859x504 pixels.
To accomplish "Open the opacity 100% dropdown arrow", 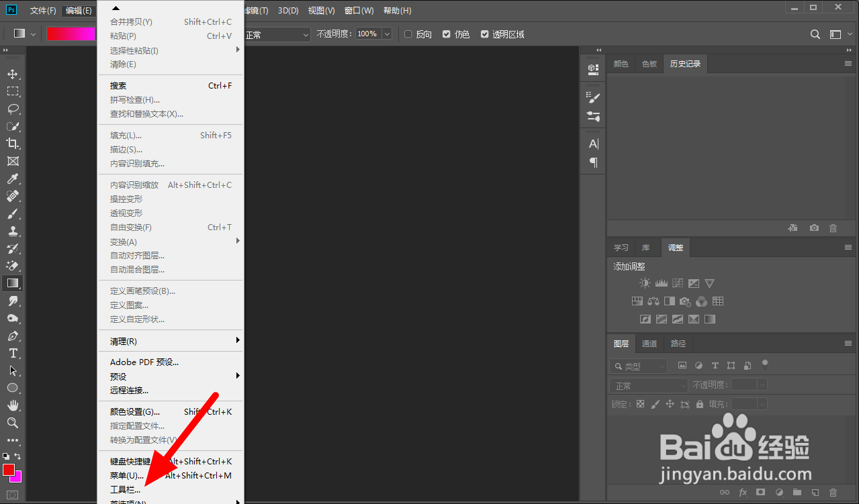I will point(387,34).
